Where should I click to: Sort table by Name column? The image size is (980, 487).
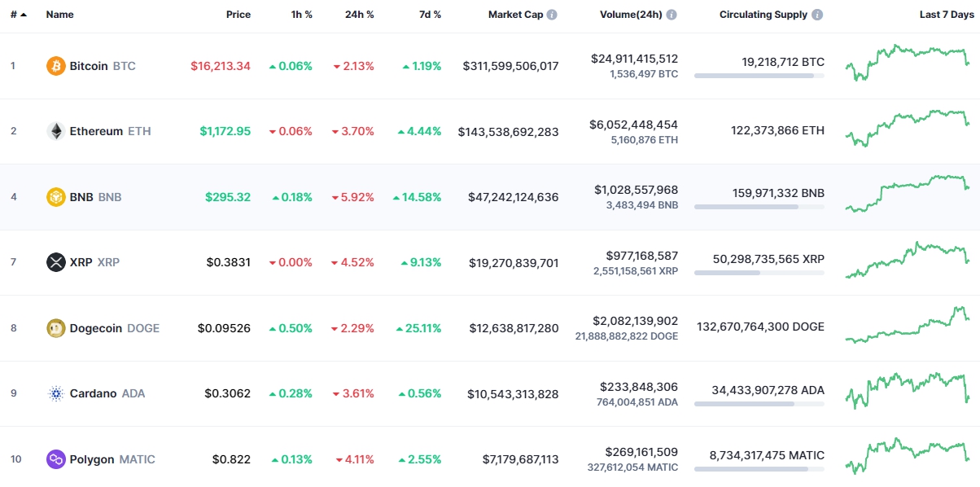(59, 15)
